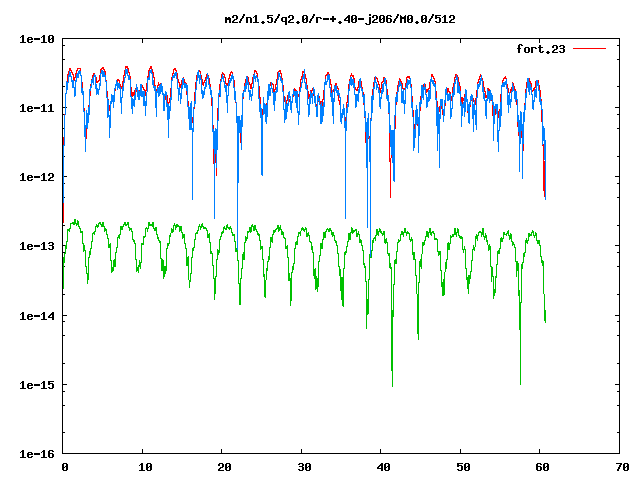Click x-axis label 60
640x480 pixels.
point(542,467)
